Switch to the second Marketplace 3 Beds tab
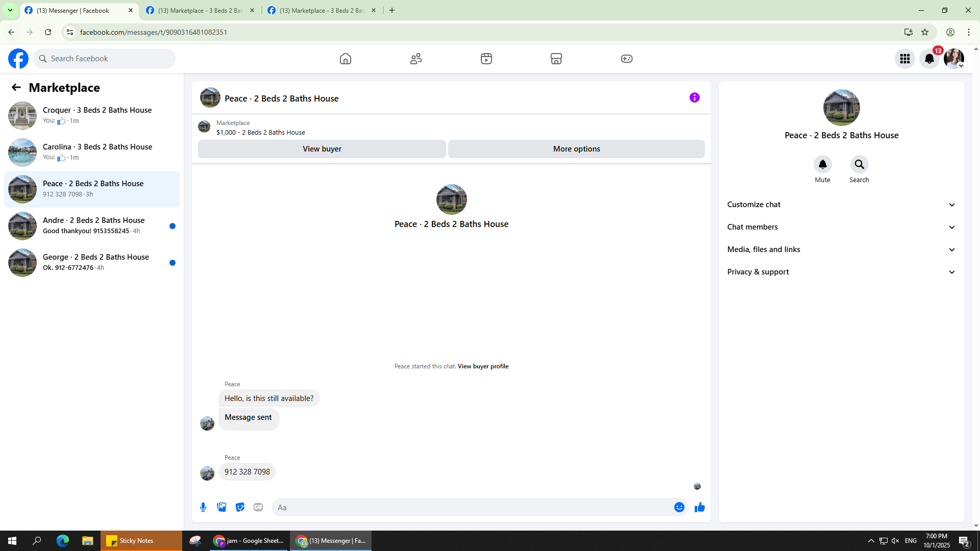The width and height of the screenshot is (980, 551). click(x=200, y=11)
